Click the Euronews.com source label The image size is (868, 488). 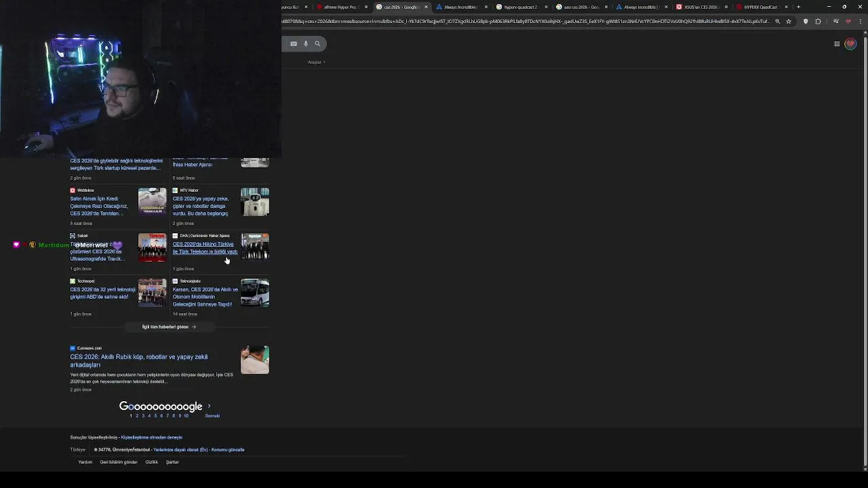[x=89, y=348]
